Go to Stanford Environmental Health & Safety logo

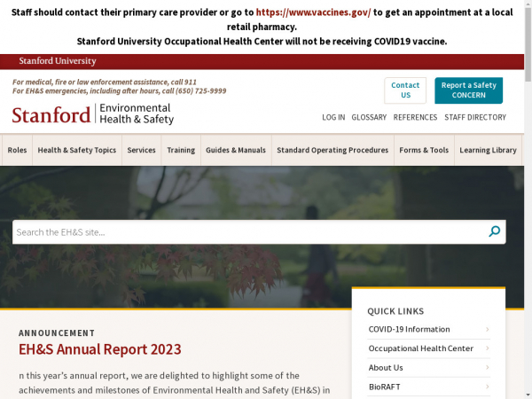point(92,114)
